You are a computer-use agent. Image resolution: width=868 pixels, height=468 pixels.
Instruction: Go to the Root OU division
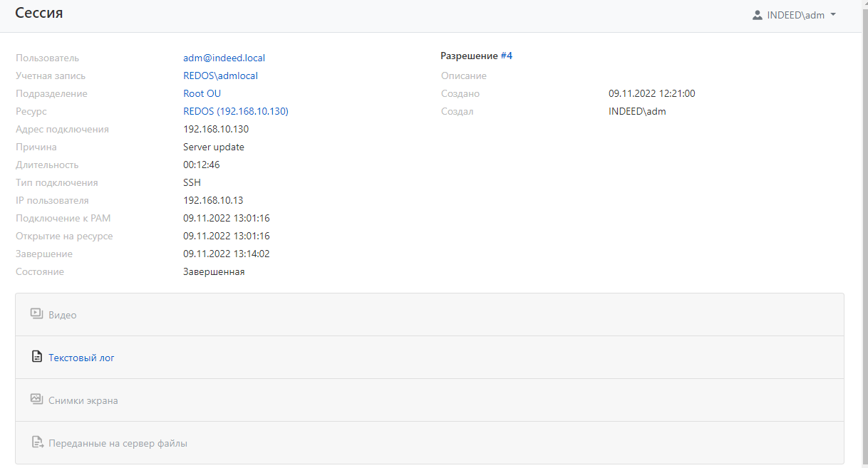pyautogui.click(x=202, y=93)
